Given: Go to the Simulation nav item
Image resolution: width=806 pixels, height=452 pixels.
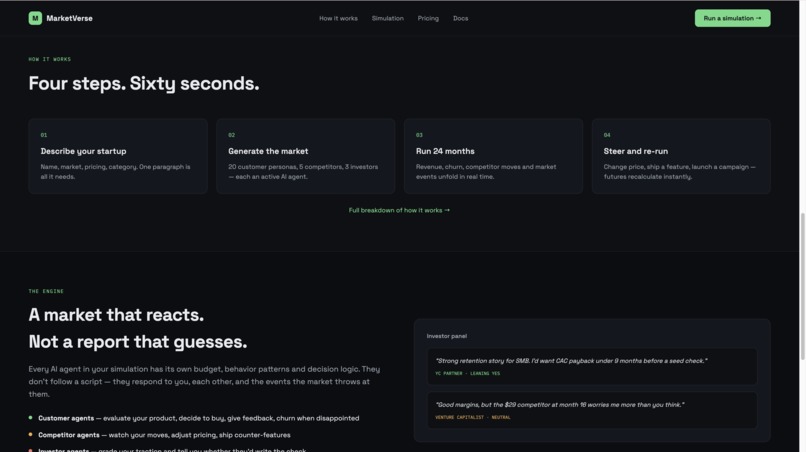Looking at the screenshot, I should click(x=388, y=18).
